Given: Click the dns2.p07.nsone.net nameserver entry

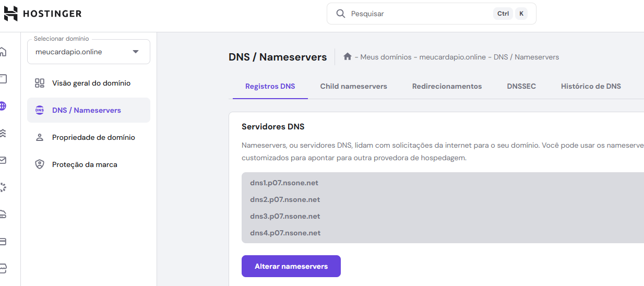Looking at the screenshot, I should pyautogui.click(x=285, y=199).
